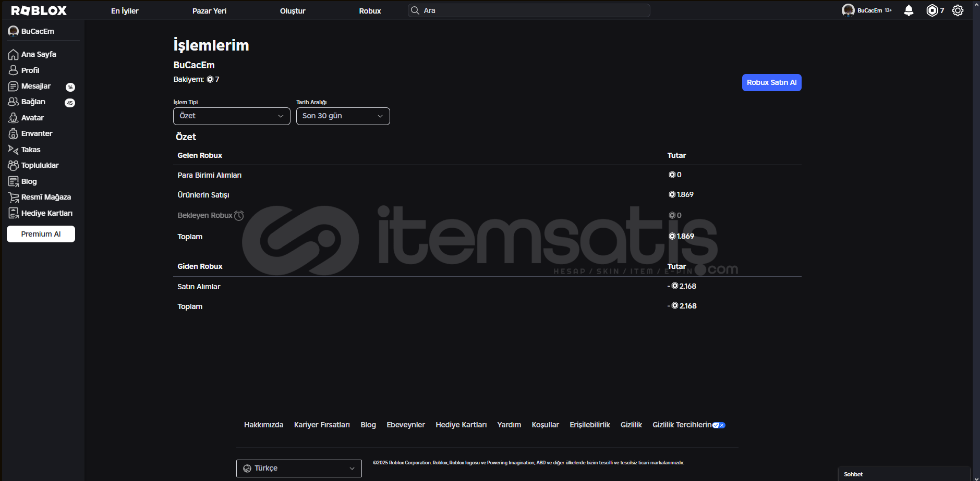
Task: Open the Yardım footer link
Action: 509,425
